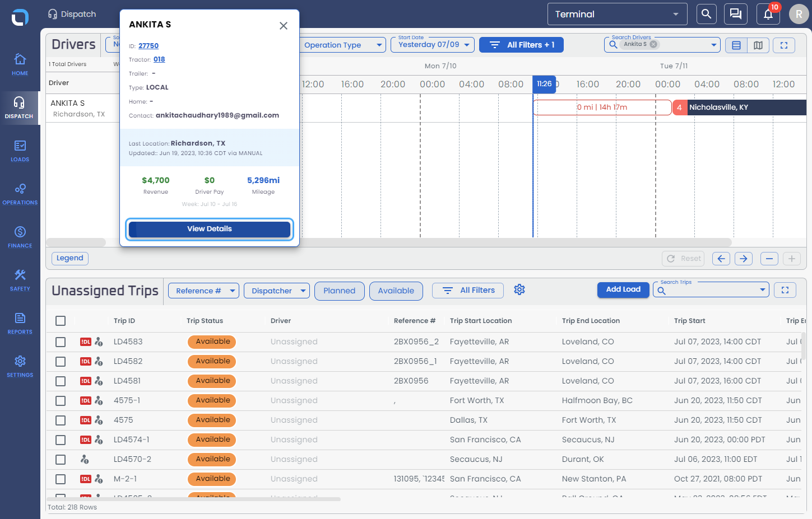Click View Details in driver popup
Viewport: 812px width, 519px height.
click(210, 229)
